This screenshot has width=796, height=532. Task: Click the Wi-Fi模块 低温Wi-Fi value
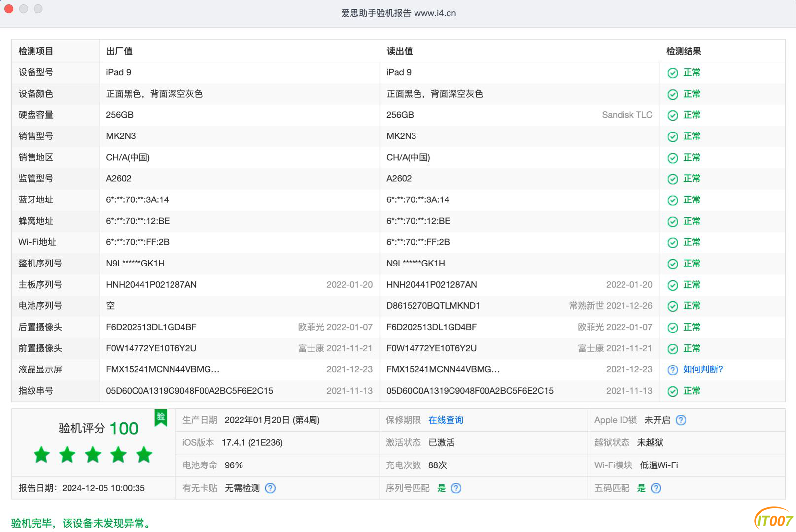[x=658, y=465]
